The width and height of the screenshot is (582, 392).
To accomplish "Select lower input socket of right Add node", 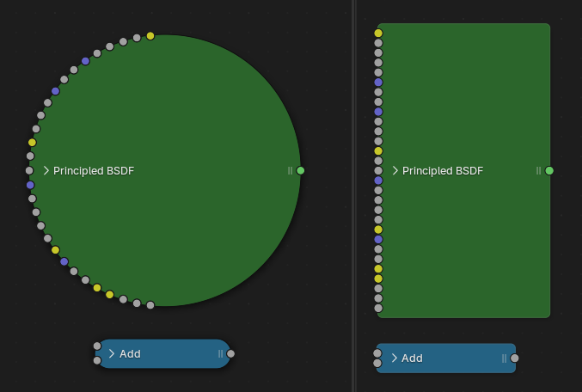I will point(377,364).
